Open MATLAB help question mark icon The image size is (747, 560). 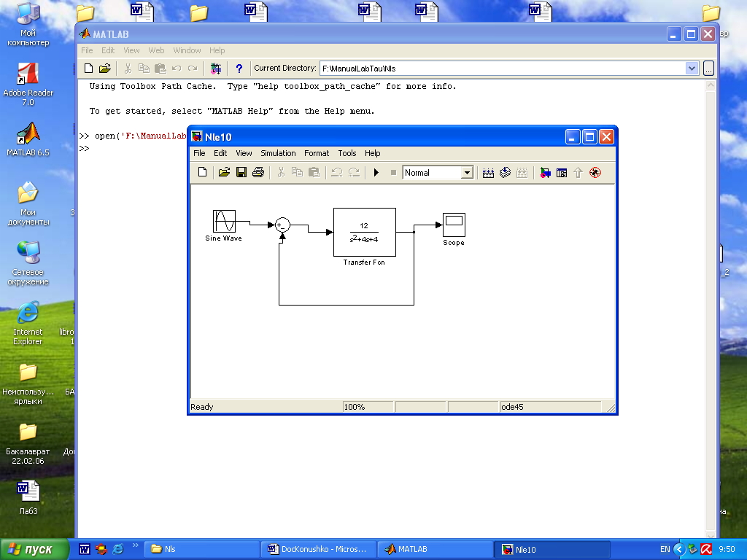pos(239,68)
